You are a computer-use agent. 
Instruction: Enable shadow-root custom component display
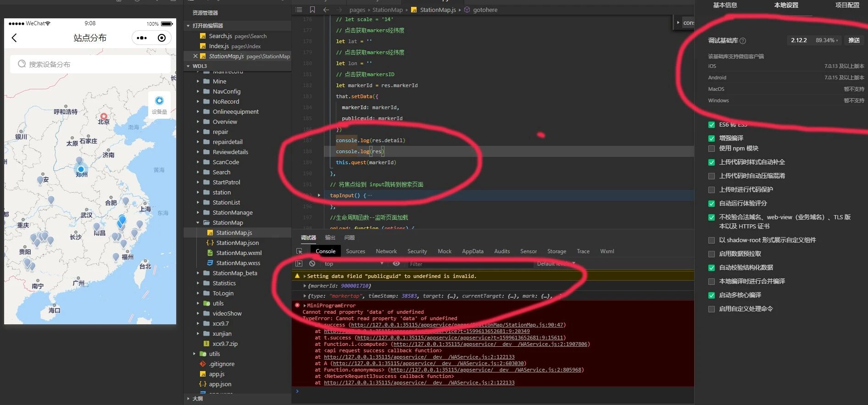pyautogui.click(x=712, y=240)
